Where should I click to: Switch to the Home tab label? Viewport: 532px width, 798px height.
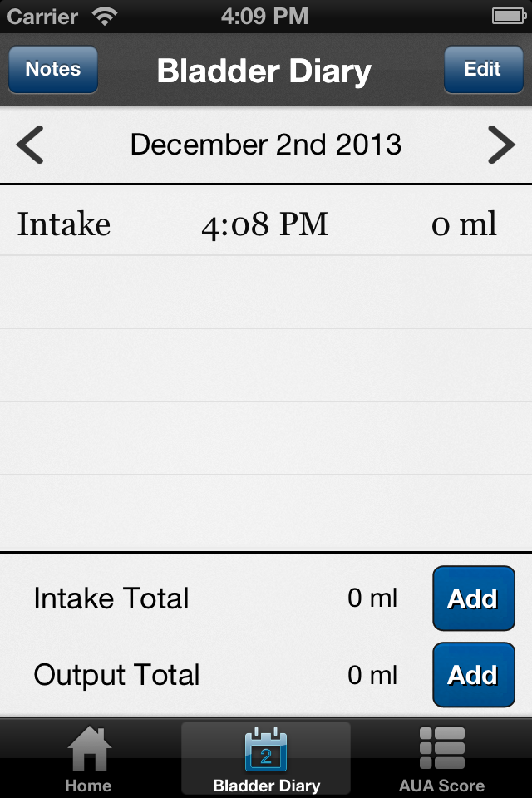tap(88, 786)
